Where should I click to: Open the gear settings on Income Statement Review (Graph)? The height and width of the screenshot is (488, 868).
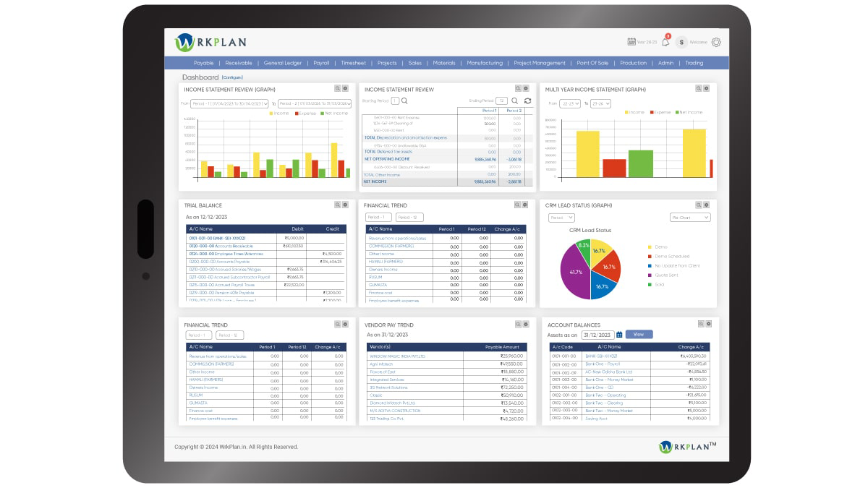(x=344, y=90)
